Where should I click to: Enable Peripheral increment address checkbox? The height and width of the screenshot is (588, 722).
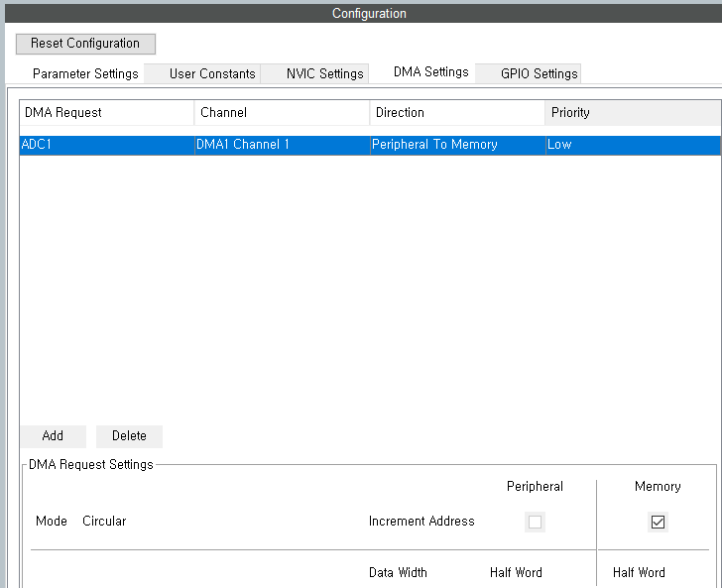point(536,522)
